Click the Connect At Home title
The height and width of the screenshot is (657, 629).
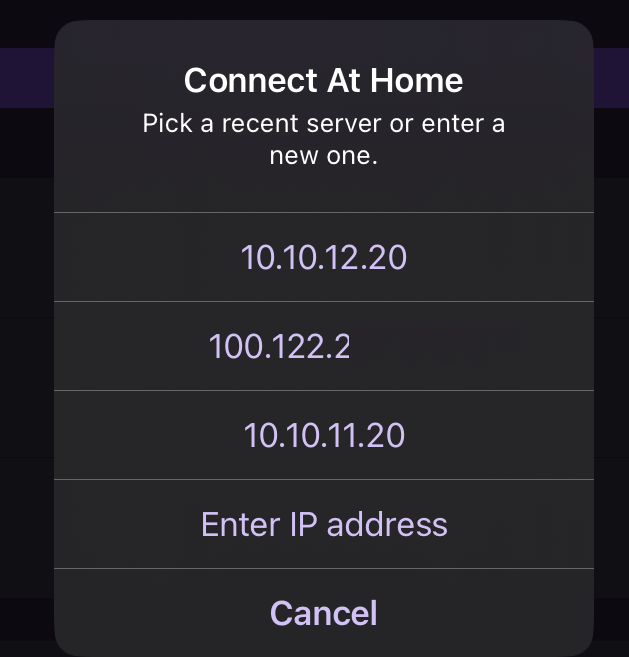pyautogui.click(x=323, y=80)
